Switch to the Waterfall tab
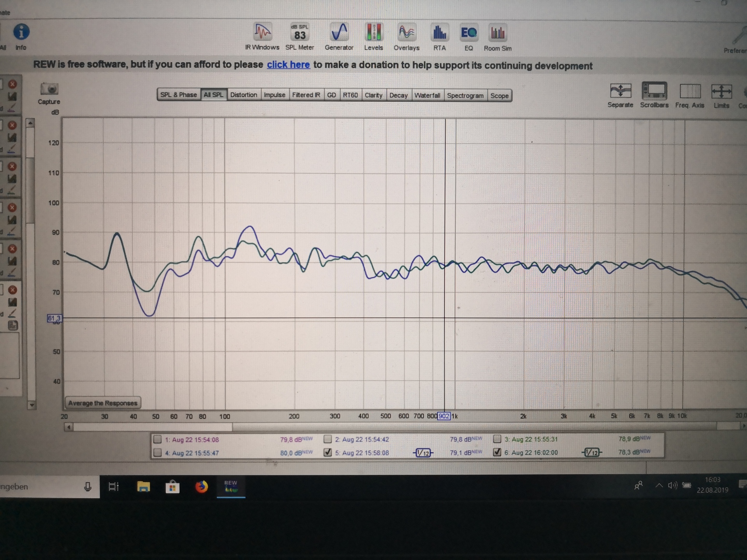The image size is (747, 560). [x=427, y=95]
